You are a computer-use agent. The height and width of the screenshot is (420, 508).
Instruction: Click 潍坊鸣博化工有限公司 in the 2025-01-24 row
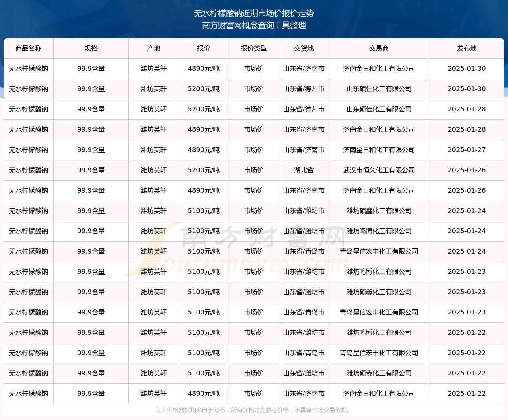379,231
